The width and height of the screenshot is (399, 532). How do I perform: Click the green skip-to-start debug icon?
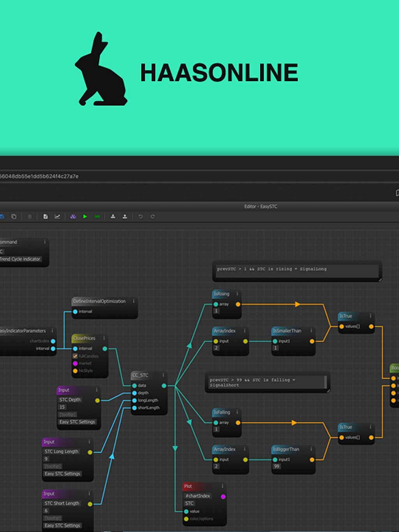click(x=97, y=216)
